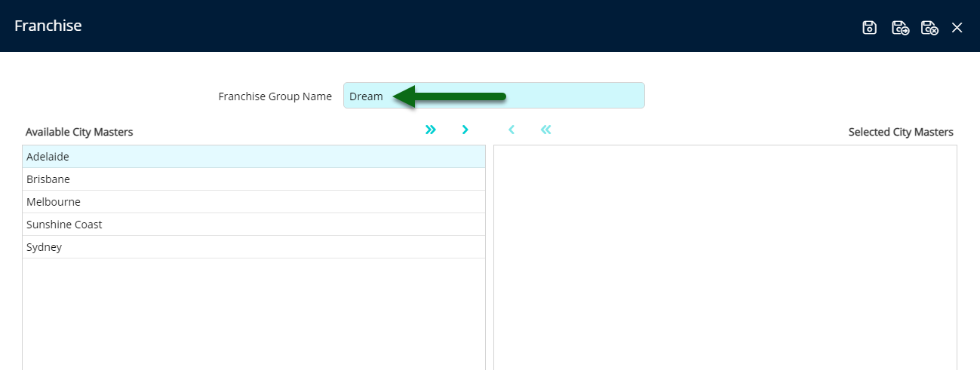Click the Franchise title text
Image resolution: width=980 pixels, height=370 pixels.
coord(48,26)
